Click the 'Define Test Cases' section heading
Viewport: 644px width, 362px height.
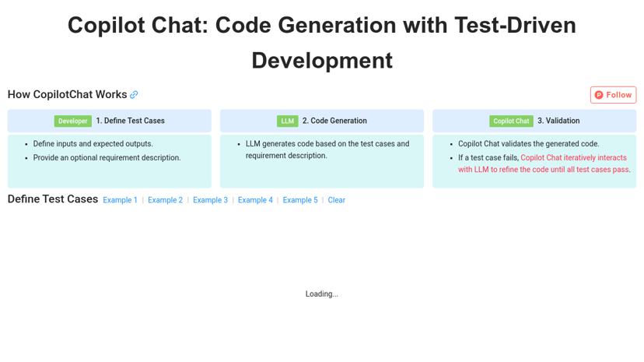(53, 199)
